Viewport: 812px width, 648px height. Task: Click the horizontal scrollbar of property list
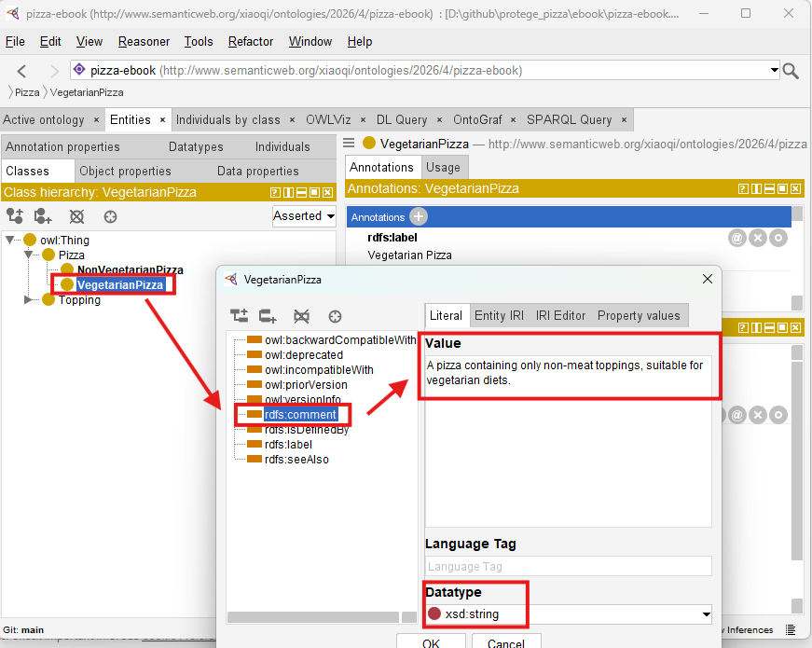pos(313,617)
